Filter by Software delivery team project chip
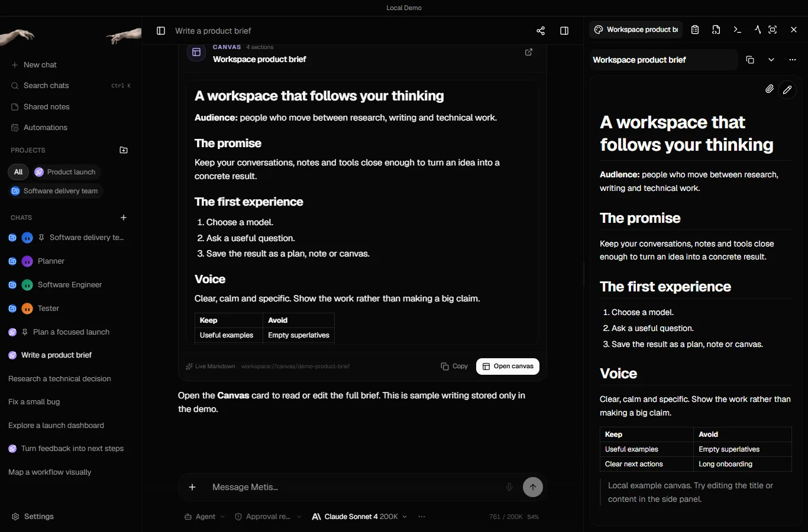Image resolution: width=808 pixels, height=532 pixels. [x=55, y=191]
